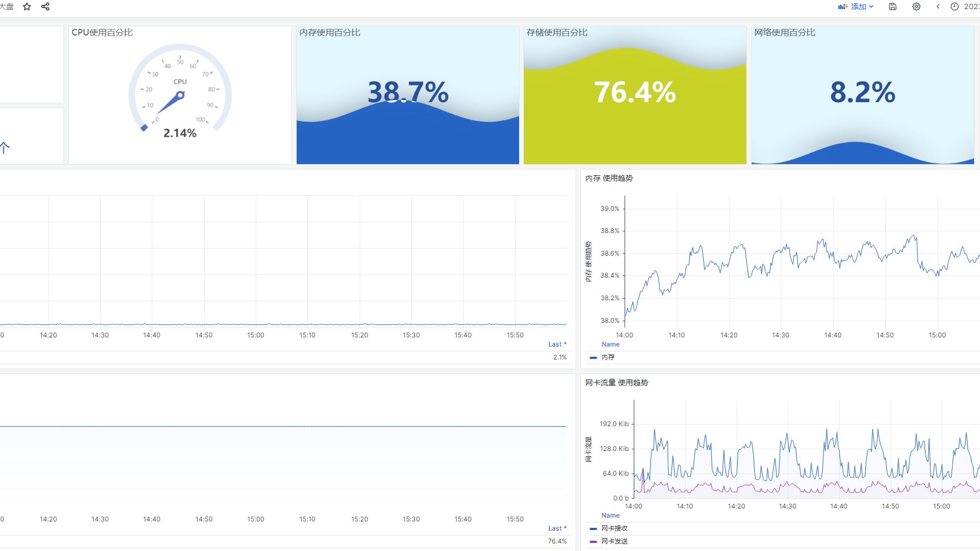The width and height of the screenshot is (980, 551).
Task: Toggle the 网卡发送 legend series
Action: [614, 541]
